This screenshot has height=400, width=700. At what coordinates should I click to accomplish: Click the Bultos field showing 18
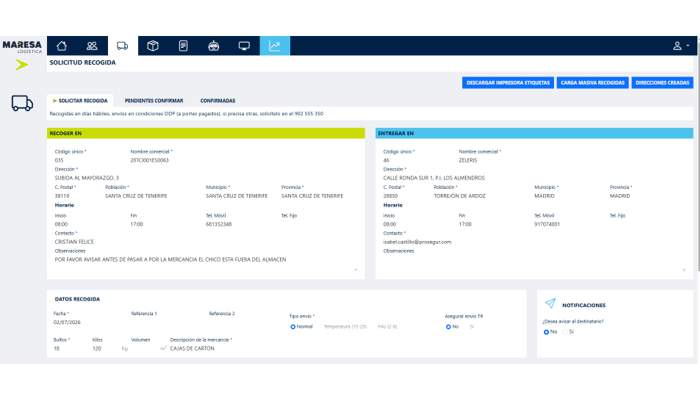tap(69, 349)
